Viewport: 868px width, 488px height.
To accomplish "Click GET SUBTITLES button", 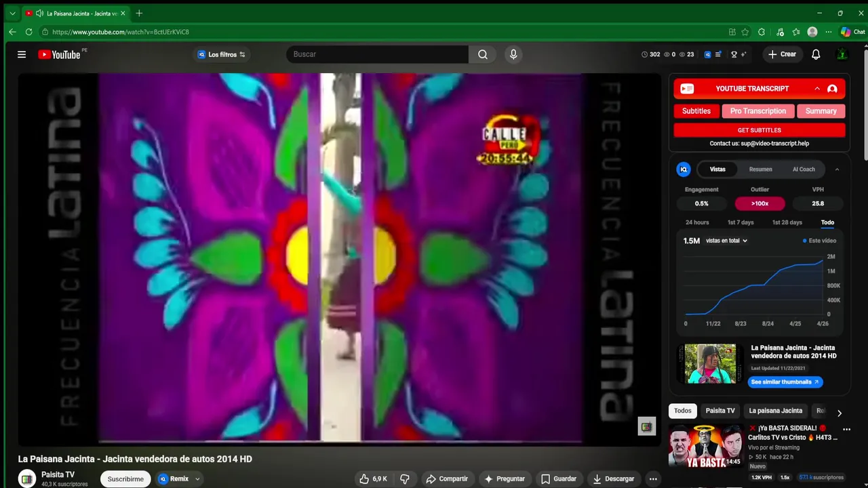I will (x=759, y=130).
